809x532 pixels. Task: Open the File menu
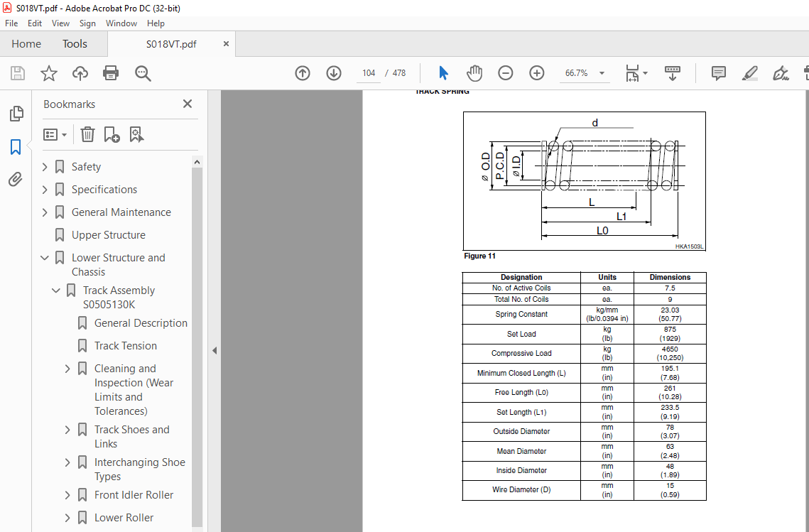point(11,23)
